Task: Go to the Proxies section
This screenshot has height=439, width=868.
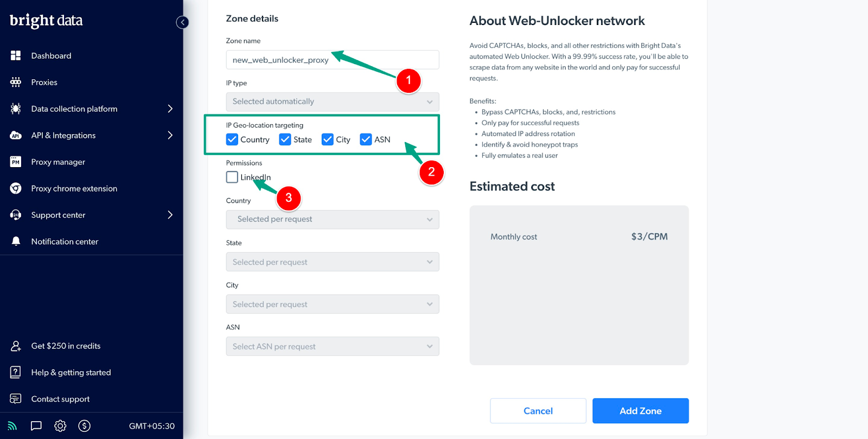Action: click(x=44, y=82)
